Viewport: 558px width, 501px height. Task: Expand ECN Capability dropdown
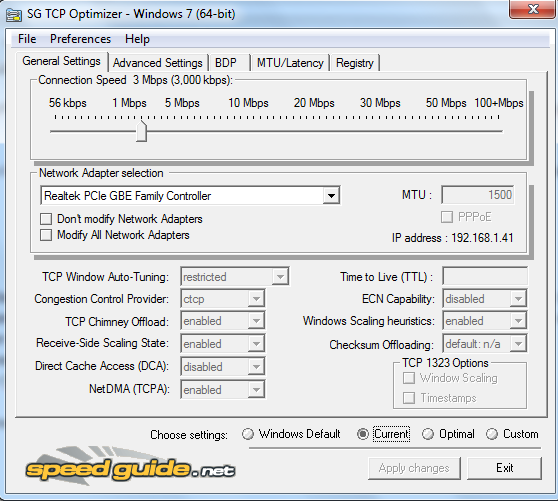518,299
